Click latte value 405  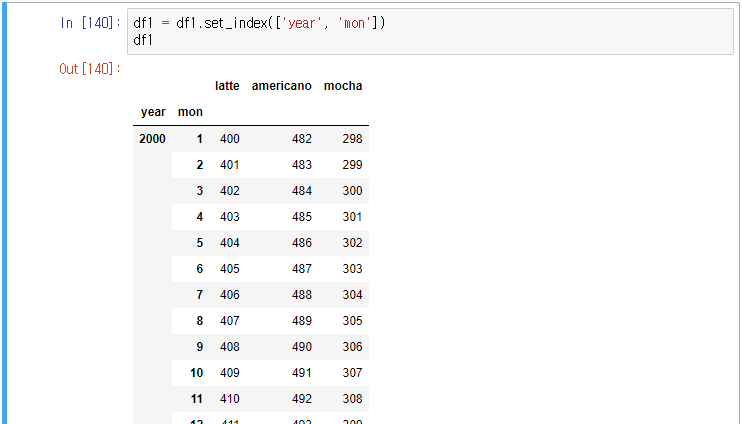coord(230,269)
